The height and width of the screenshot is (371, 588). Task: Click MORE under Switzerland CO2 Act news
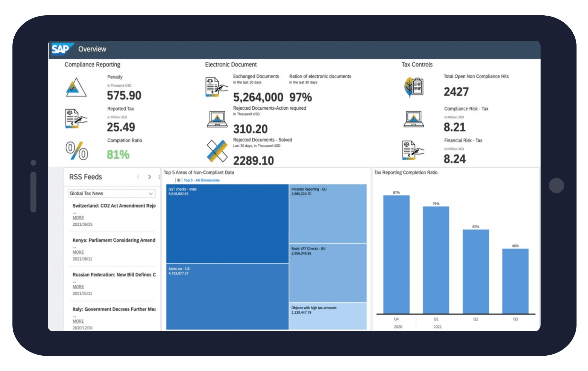point(78,218)
